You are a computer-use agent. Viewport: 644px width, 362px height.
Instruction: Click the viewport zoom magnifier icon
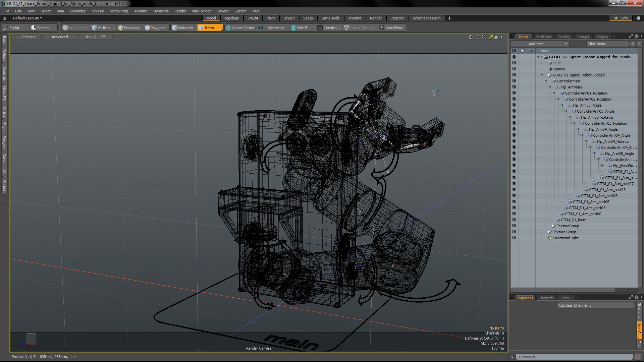[484, 37]
